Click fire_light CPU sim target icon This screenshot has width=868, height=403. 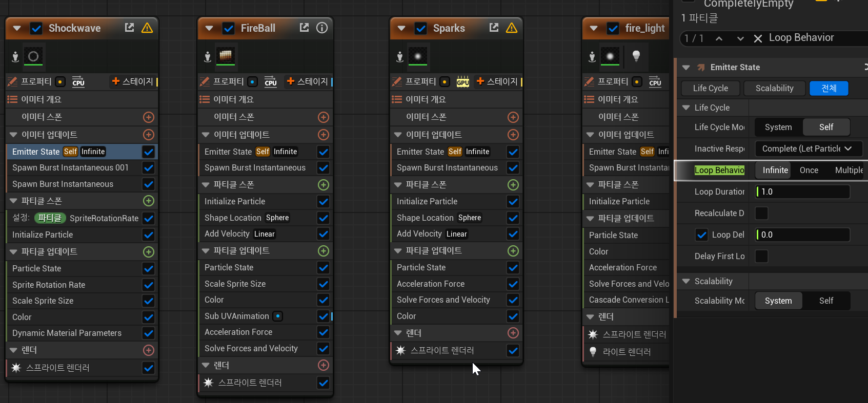655,82
